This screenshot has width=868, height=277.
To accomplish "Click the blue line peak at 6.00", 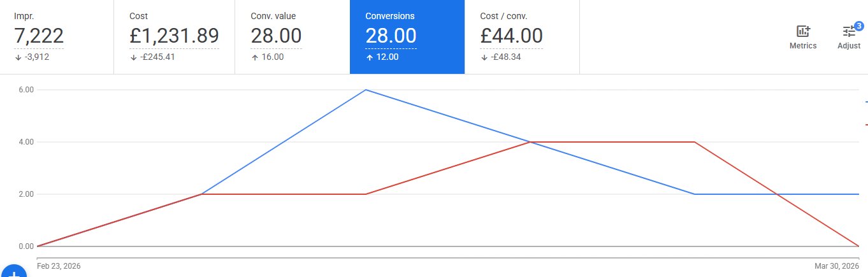I will coord(366,90).
